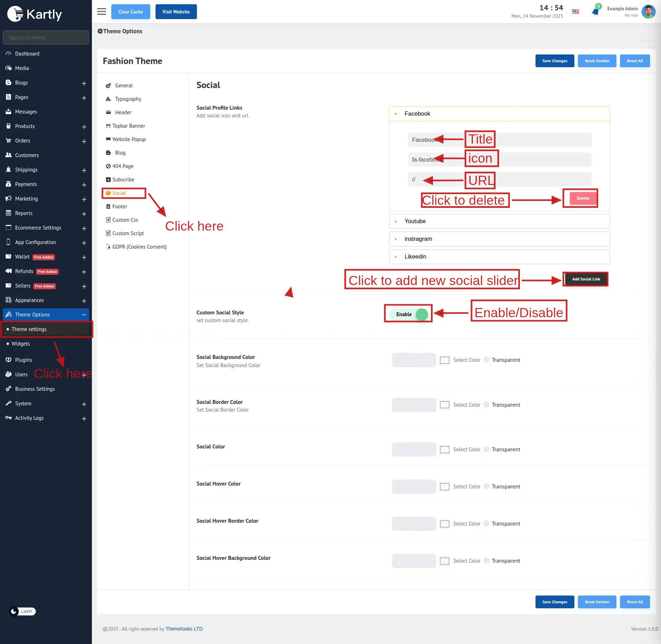Open the Footer theme section

click(119, 207)
